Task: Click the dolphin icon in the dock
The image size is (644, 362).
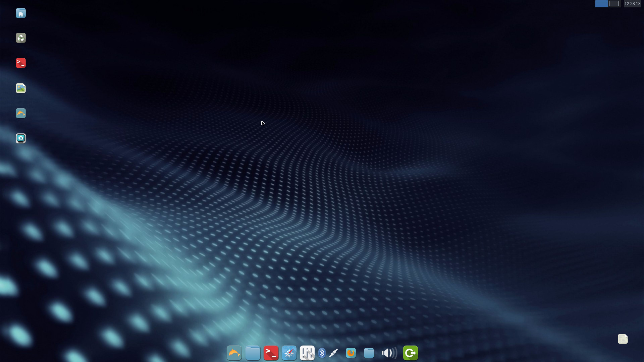Action: (234, 353)
